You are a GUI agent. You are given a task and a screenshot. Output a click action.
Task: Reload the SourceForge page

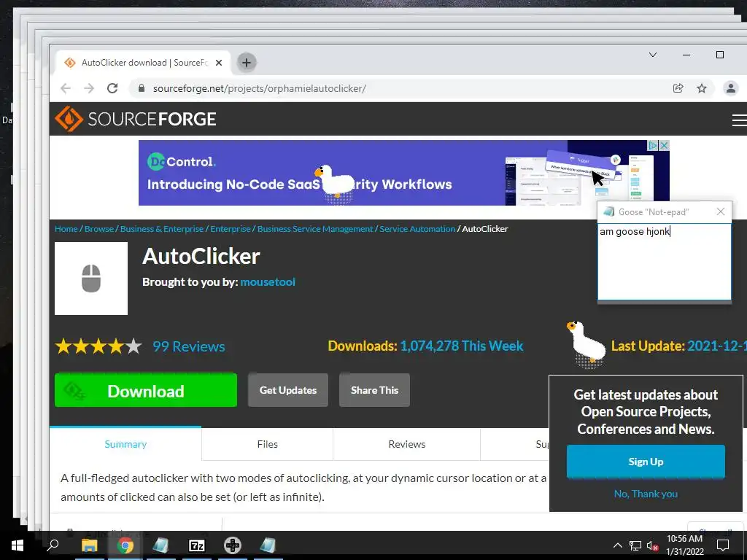(112, 88)
